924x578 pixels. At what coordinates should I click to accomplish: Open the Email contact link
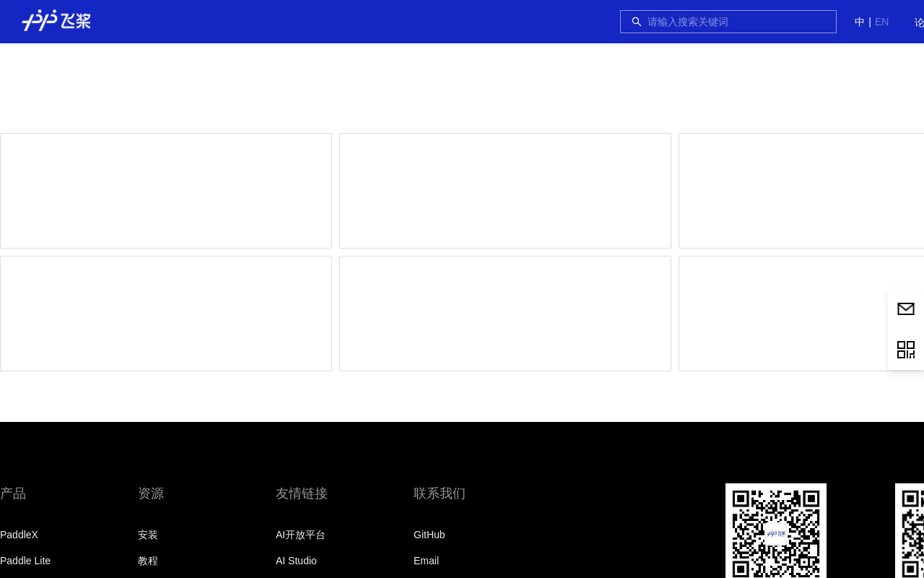426,561
